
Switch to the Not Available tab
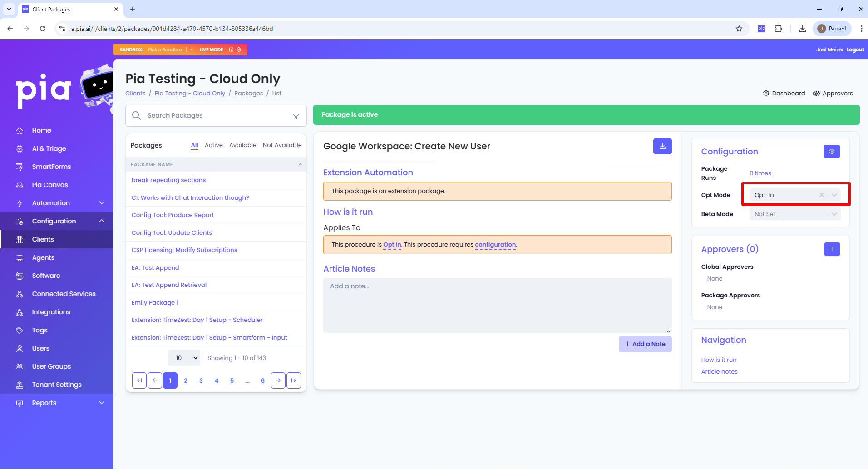(282, 145)
